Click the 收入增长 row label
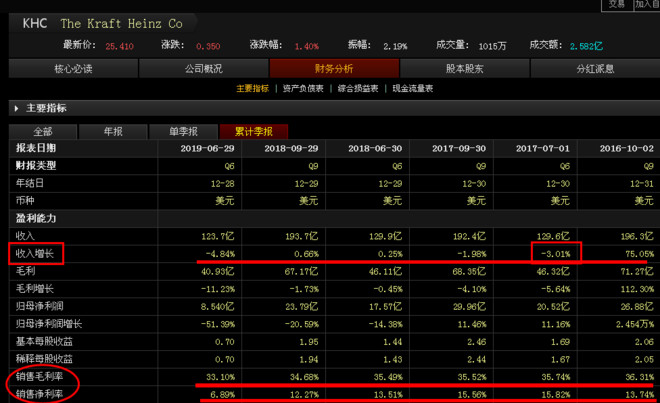Image resolution: width=660 pixels, height=403 pixels. click(x=35, y=254)
